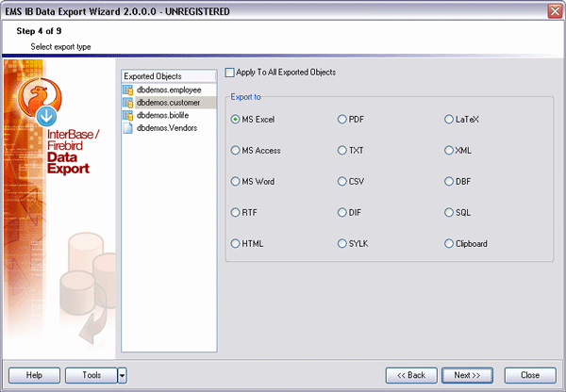Choose SYLK as export format
Viewport: 566px width, 392px height.
341,243
